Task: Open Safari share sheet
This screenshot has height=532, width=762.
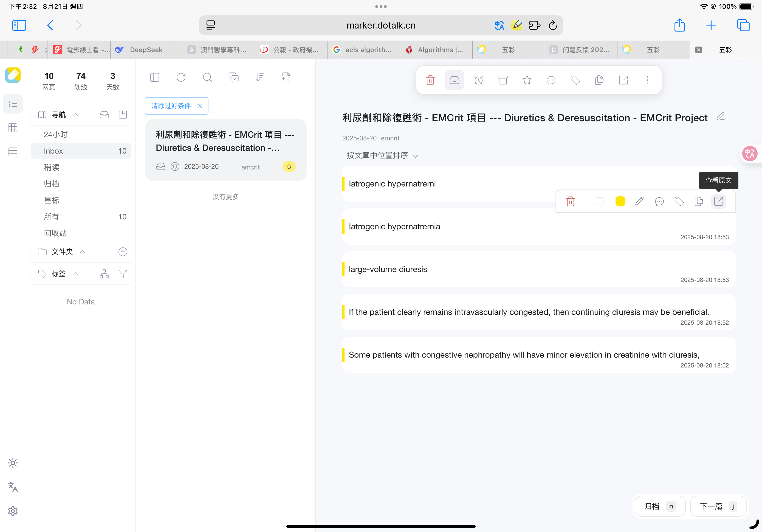Action: [x=679, y=25]
